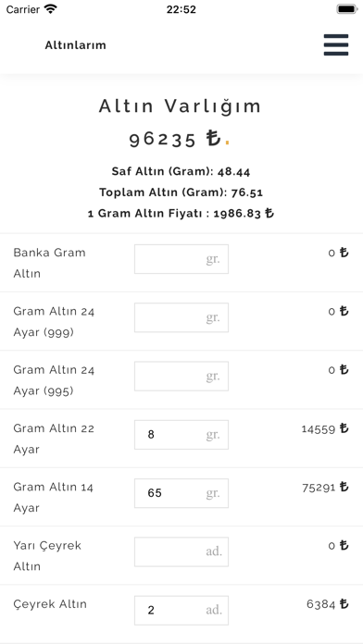Image resolution: width=363 pixels, height=644 pixels.
Task: Click the Gram Altın 24 Ayar (995) field
Action: tap(181, 377)
